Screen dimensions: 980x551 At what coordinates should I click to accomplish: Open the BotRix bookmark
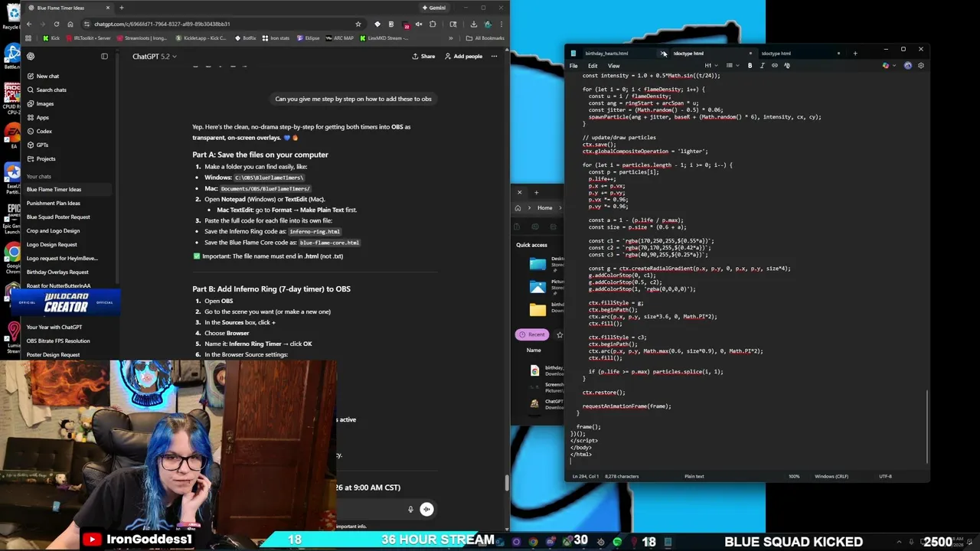[x=245, y=37]
